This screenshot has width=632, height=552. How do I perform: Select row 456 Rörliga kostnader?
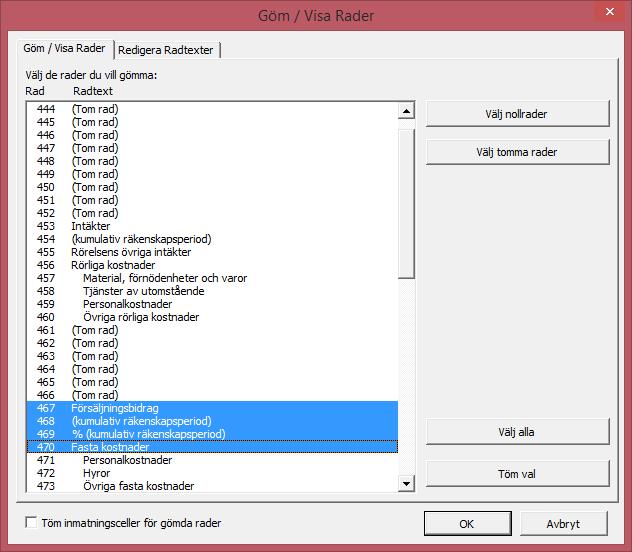click(212, 265)
